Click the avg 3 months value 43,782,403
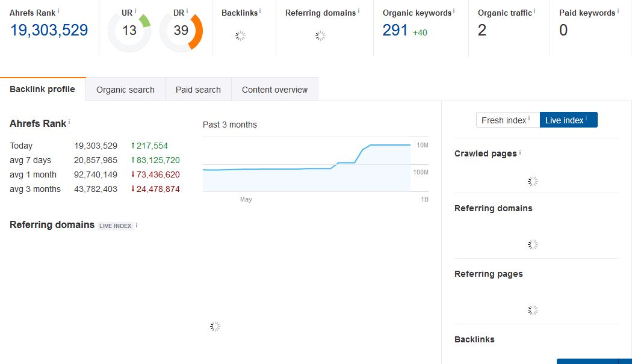Viewport: 632px width, 364px height. click(96, 189)
